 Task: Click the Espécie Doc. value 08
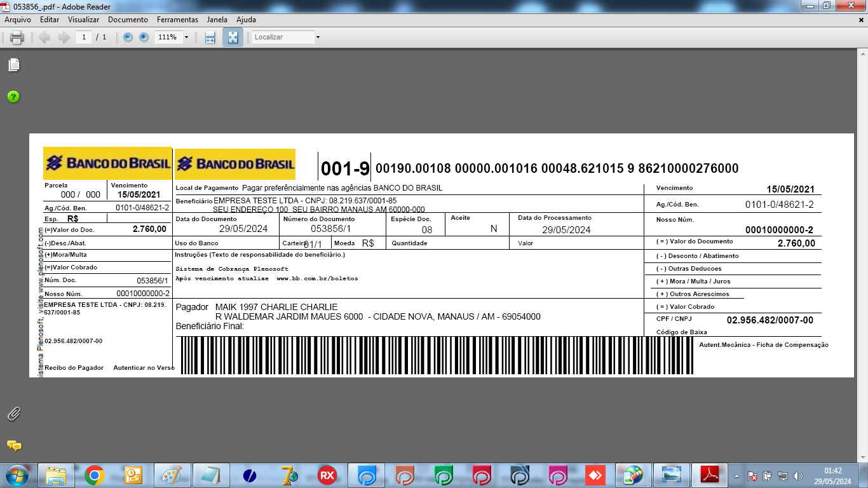point(427,230)
